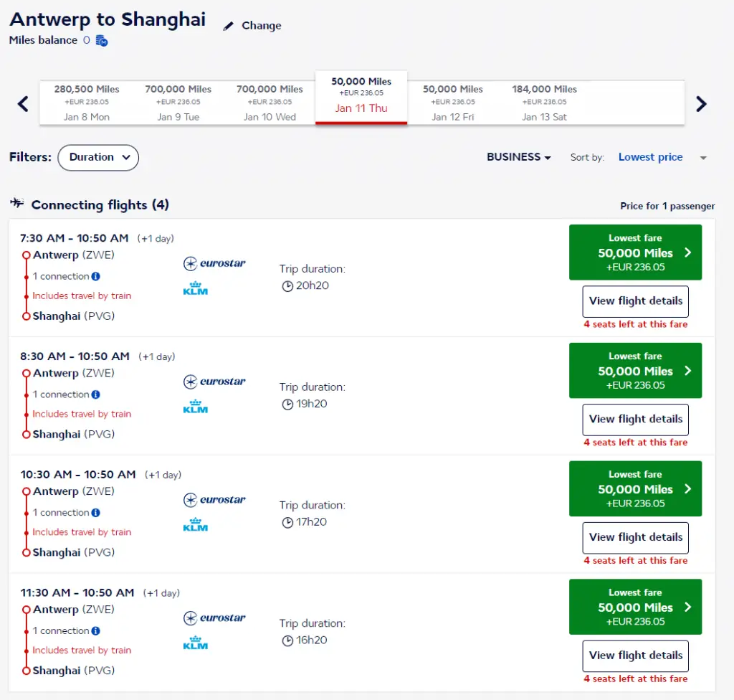Expand the Lowest price sort dropdown

click(703, 158)
